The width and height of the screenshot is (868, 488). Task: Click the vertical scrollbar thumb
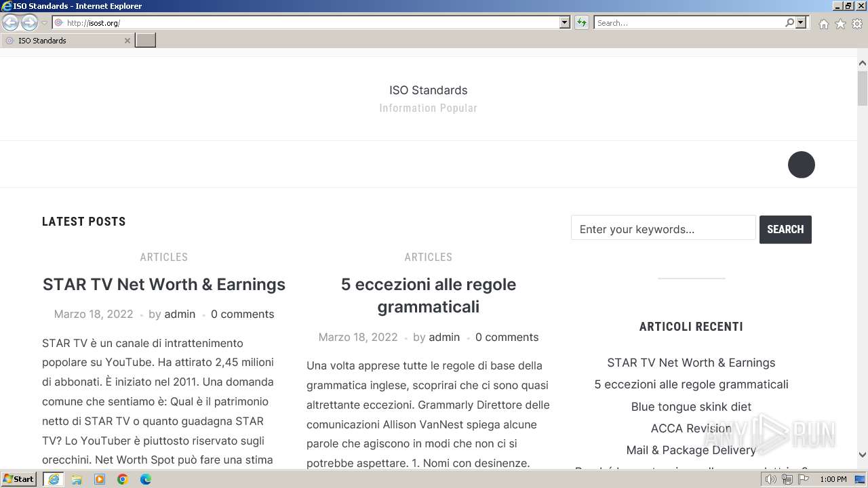(x=863, y=87)
